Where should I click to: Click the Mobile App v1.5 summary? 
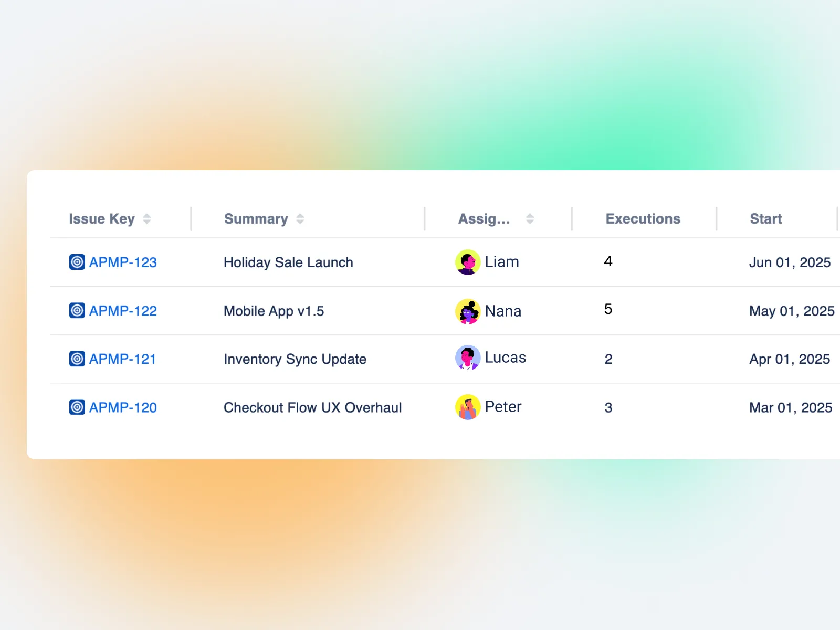tap(274, 311)
